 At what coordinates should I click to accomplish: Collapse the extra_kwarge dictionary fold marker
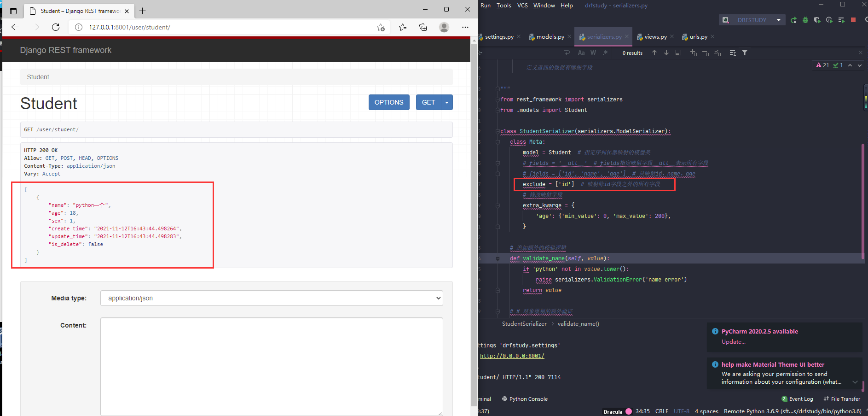pyautogui.click(x=498, y=205)
